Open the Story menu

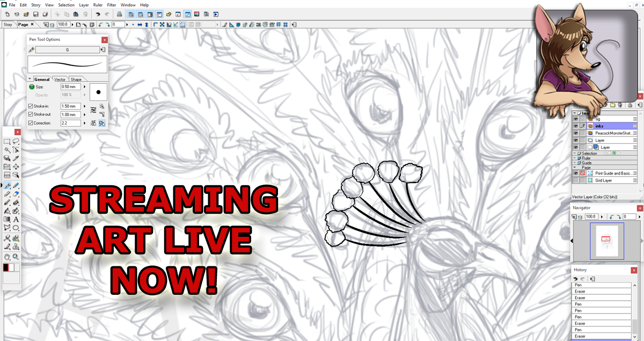[36, 5]
